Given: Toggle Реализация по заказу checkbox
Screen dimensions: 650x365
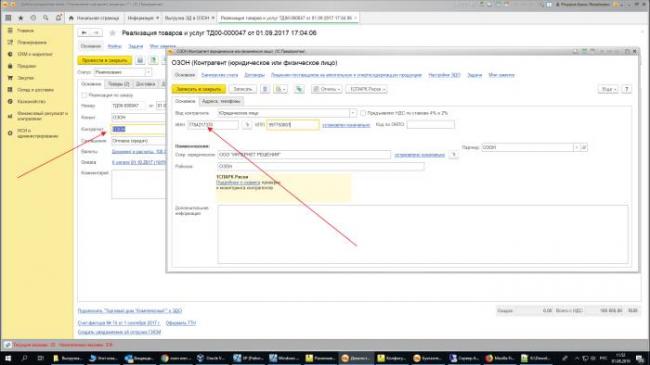Looking at the screenshot, I should pyautogui.click(x=84, y=95).
